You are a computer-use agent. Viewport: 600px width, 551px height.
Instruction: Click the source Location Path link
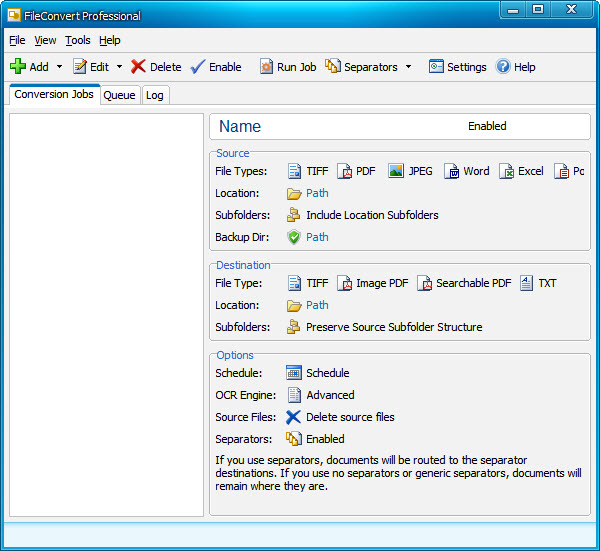pos(317,193)
